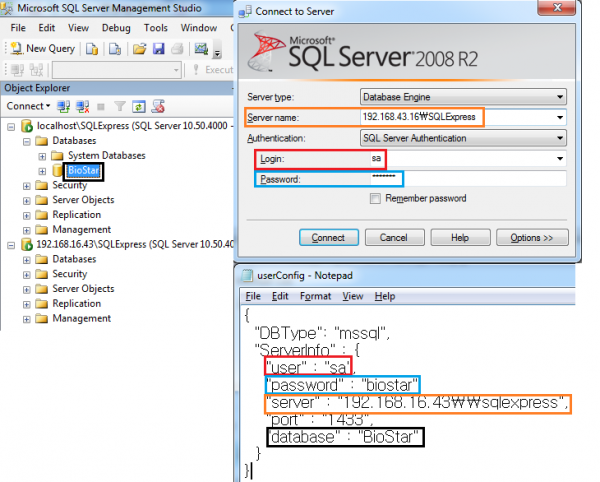Click the Disconnect server icon
Image resolution: width=600 pixels, height=482 pixels.
coord(81,106)
